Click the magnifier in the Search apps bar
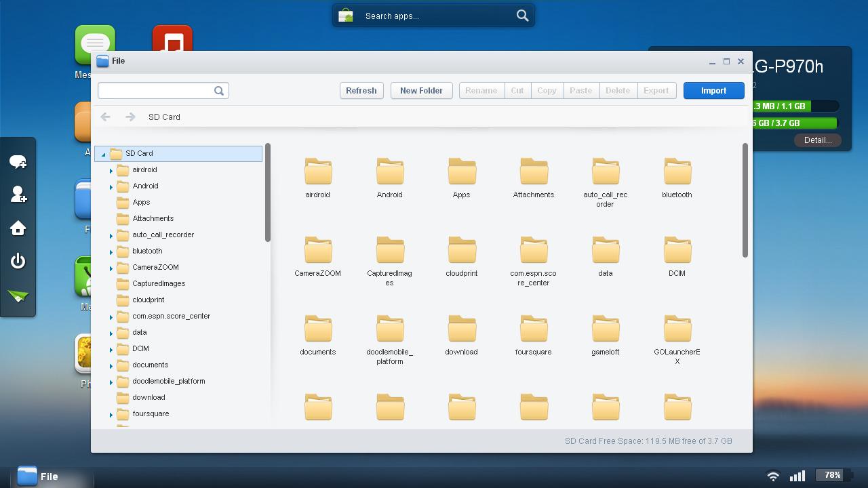Image resolution: width=868 pixels, height=488 pixels. tap(522, 15)
